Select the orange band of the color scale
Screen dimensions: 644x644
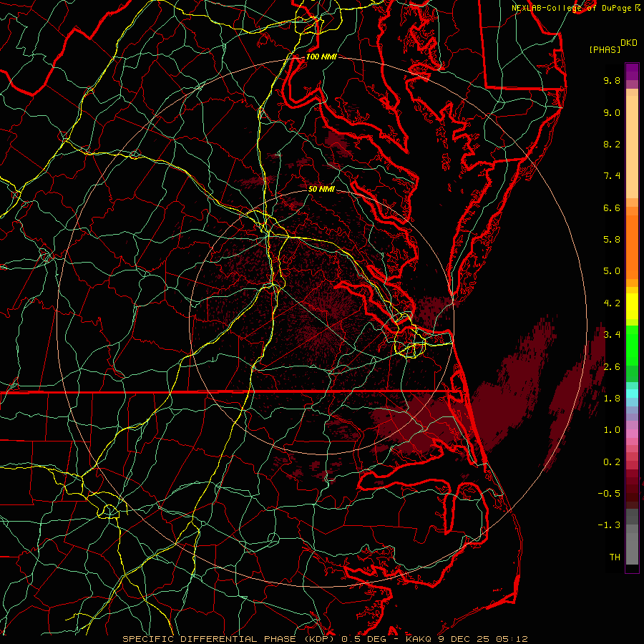tap(632, 246)
